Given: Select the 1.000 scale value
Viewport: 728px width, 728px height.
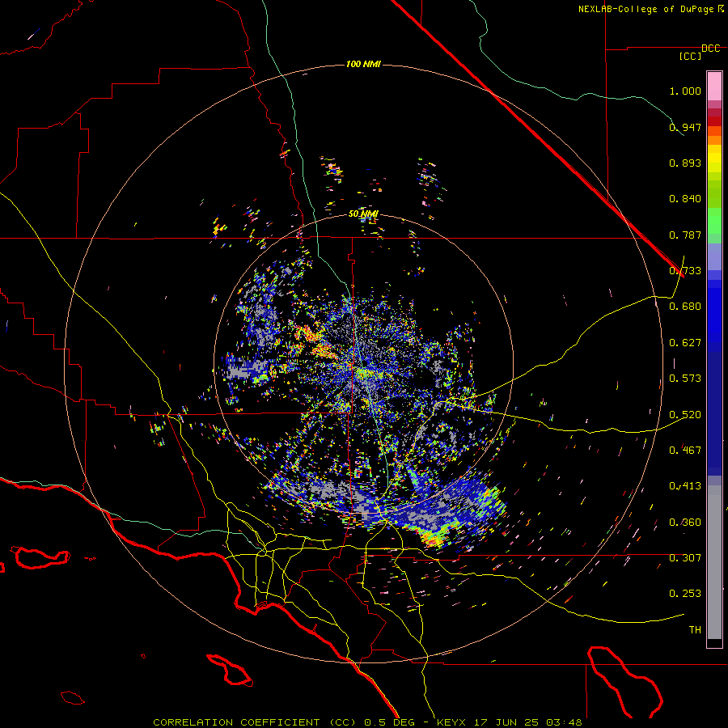Looking at the screenshot, I should (685, 91).
